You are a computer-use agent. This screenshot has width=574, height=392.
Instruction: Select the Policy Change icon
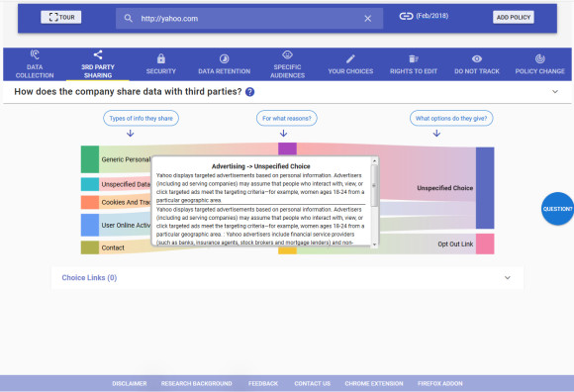tap(540, 58)
